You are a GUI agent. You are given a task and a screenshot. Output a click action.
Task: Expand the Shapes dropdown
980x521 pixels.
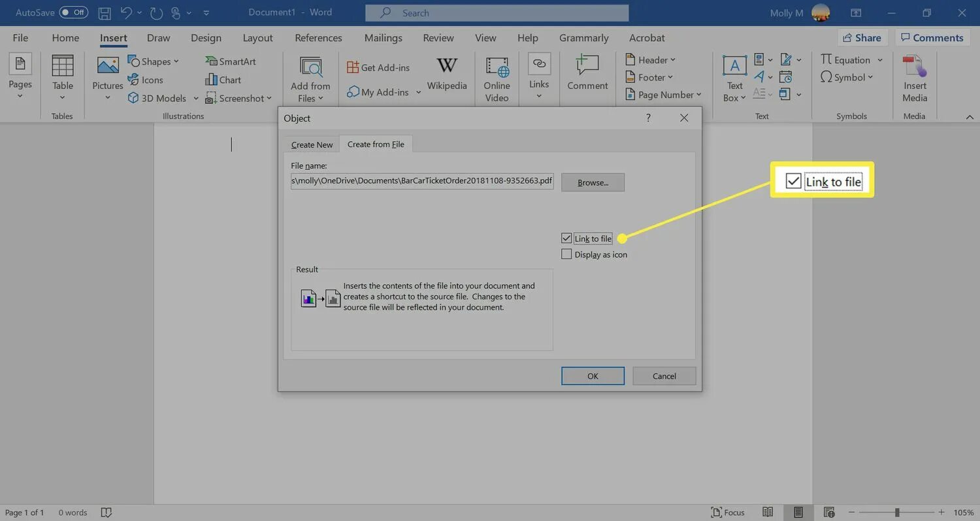[176, 61]
